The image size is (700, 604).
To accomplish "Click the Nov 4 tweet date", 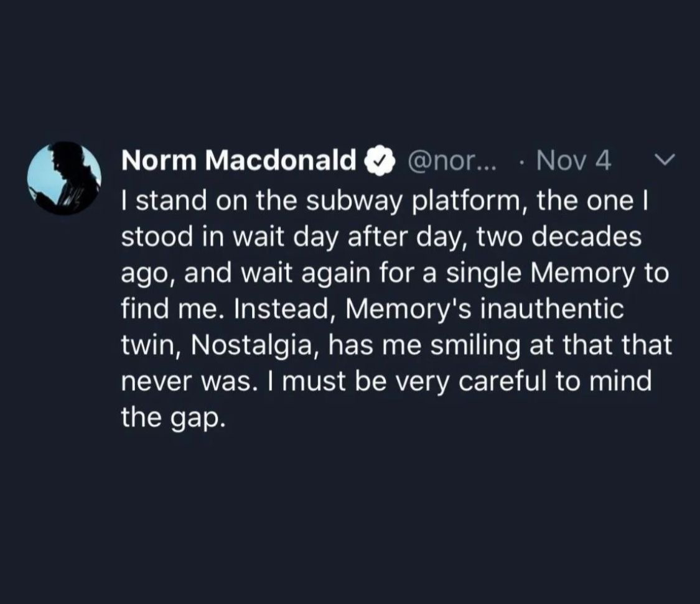I will [x=573, y=162].
